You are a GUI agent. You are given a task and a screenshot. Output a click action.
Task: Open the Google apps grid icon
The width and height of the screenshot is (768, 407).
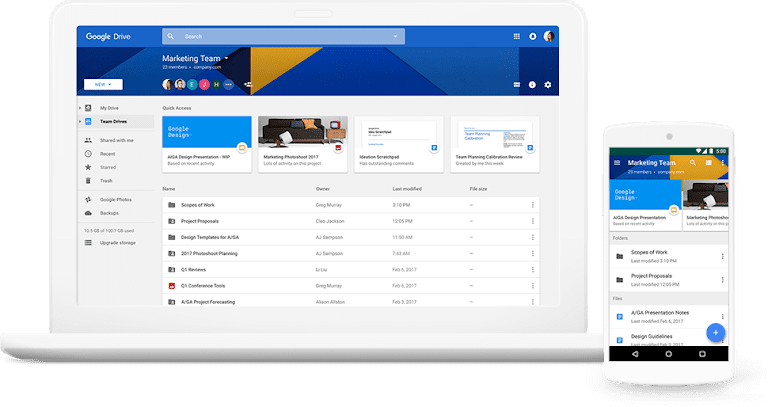(516, 36)
